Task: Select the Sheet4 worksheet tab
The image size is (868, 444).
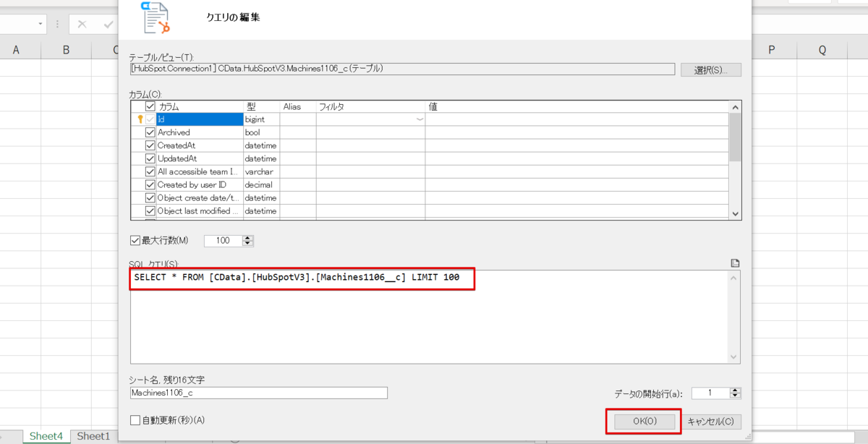Action: 46,436
